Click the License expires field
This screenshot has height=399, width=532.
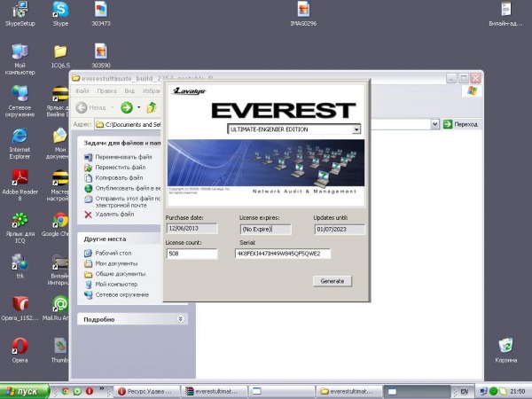266,230
